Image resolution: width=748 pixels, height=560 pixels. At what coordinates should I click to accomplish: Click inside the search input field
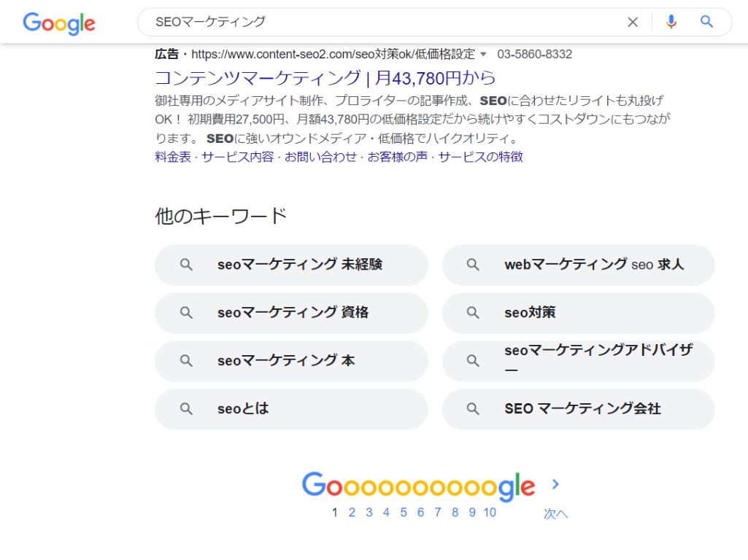(x=365, y=22)
